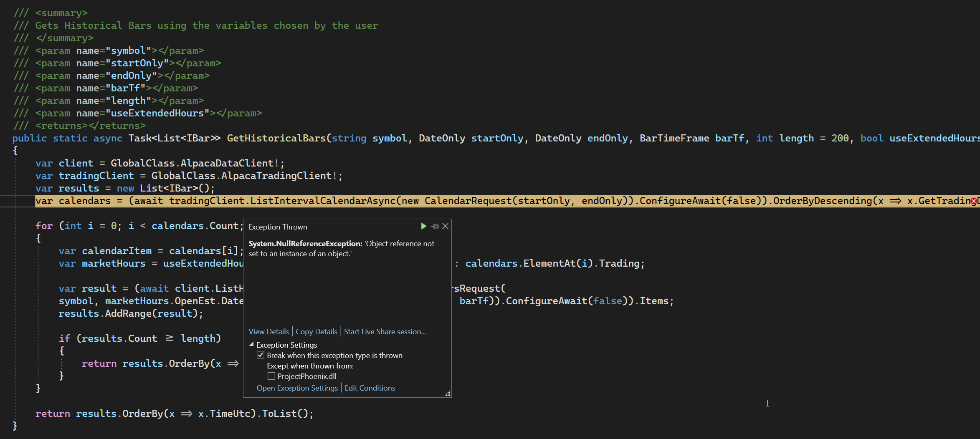Uncheck 'Break when this exception type is thrown'
This screenshot has width=980, height=439.
click(x=261, y=355)
